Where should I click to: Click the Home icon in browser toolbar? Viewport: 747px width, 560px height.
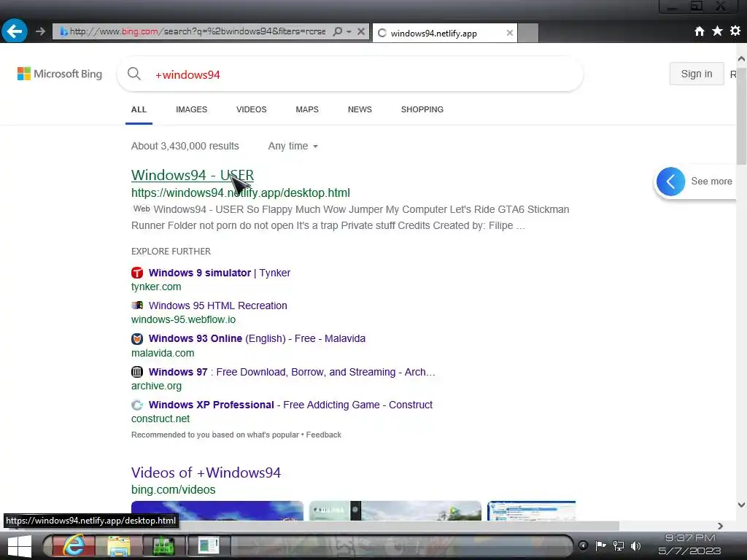point(700,31)
